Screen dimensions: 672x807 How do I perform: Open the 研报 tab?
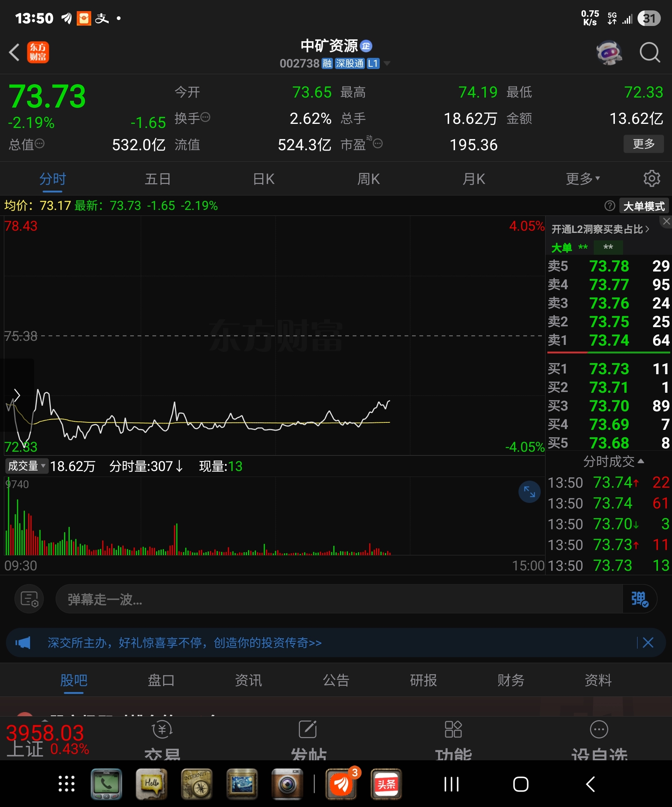coord(424,680)
